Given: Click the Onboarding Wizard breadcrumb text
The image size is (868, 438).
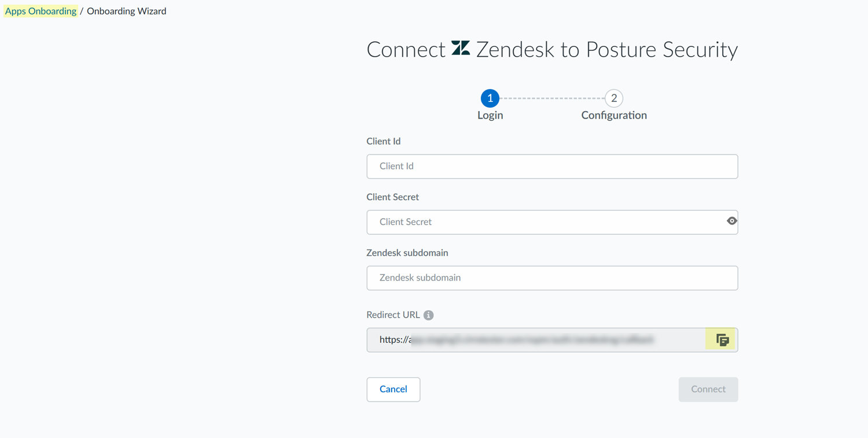Looking at the screenshot, I should [x=126, y=11].
